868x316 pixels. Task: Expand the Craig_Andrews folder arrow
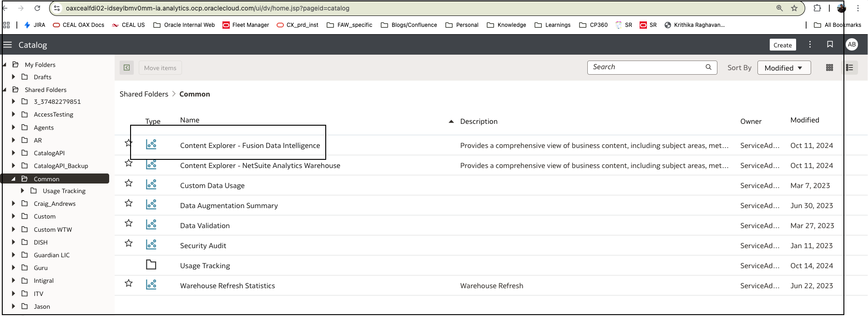(x=13, y=204)
